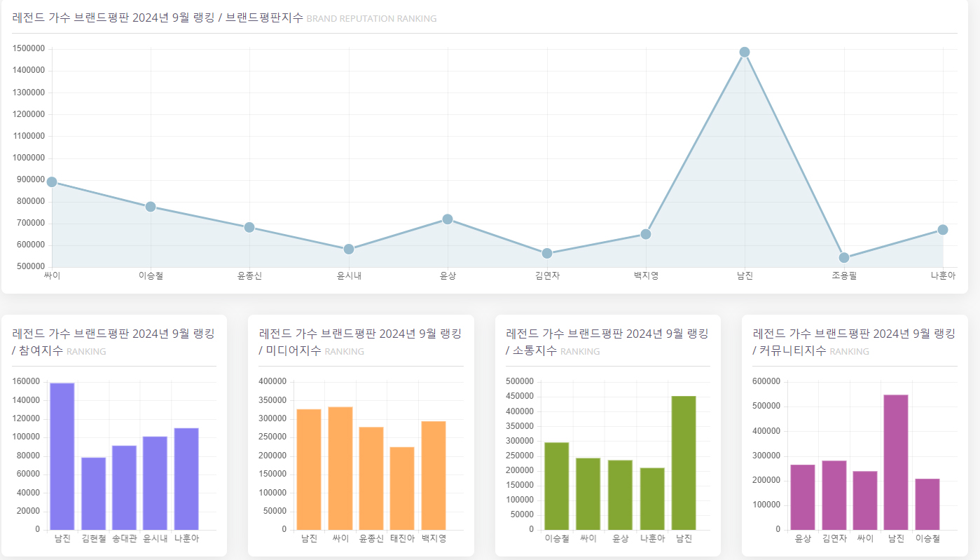
Task: Select the 나훈아 line chart point
Action: (943, 229)
